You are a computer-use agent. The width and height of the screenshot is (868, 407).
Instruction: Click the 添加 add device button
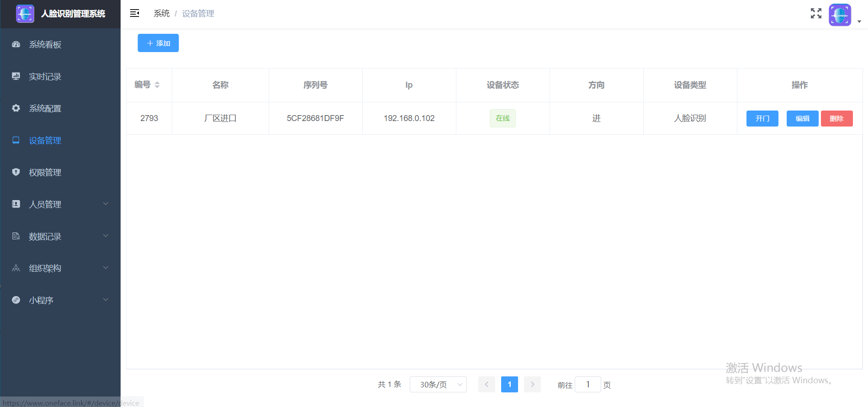pyautogui.click(x=158, y=43)
